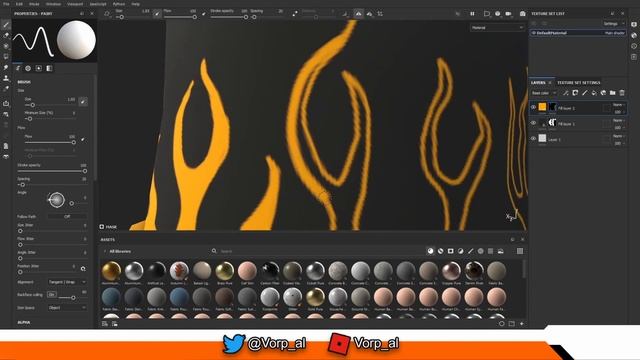Click the camera screenshot icon in top toolbar
This screenshot has height=360, width=640.
(522, 13)
